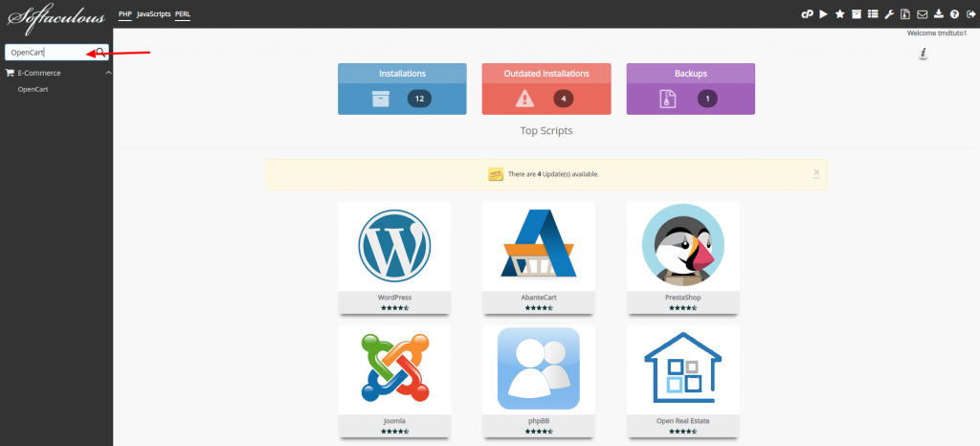Switch to the PERL tab
Image resolution: width=980 pixels, height=446 pixels.
(x=183, y=14)
